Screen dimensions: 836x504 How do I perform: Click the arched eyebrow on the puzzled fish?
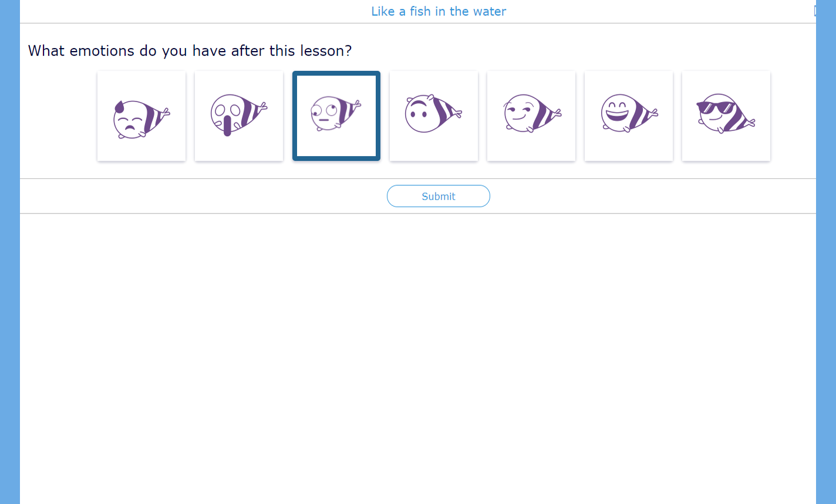[417, 103]
